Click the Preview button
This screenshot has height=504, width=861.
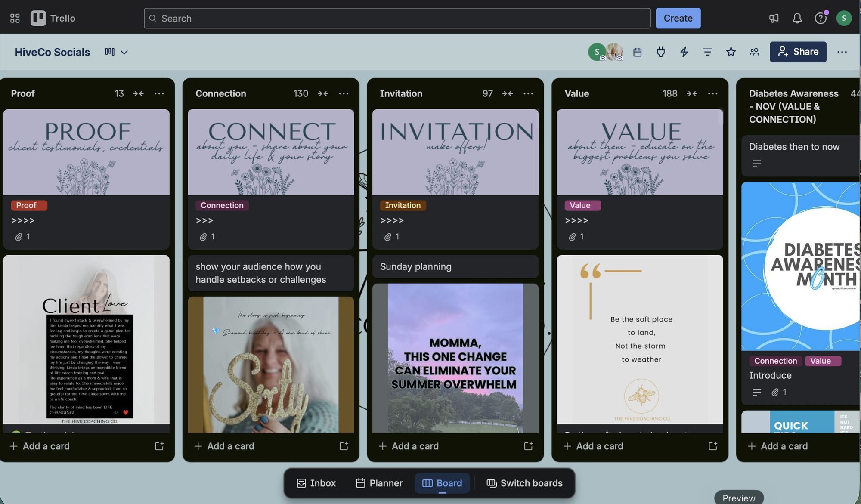point(739,498)
